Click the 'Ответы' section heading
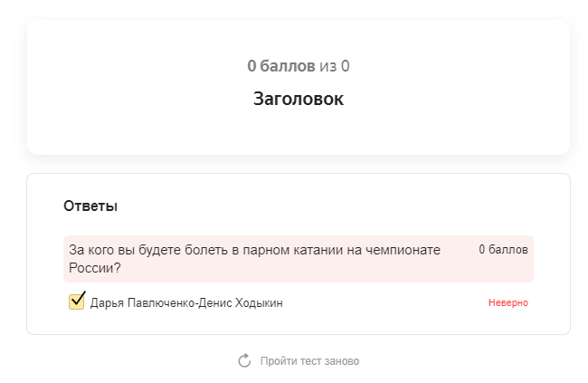This screenshot has height=383, width=588. tap(90, 206)
